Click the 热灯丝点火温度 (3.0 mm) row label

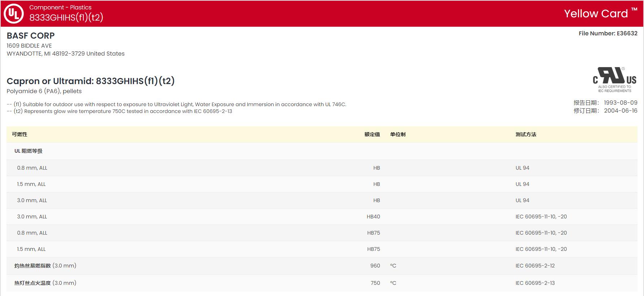coord(45,283)
